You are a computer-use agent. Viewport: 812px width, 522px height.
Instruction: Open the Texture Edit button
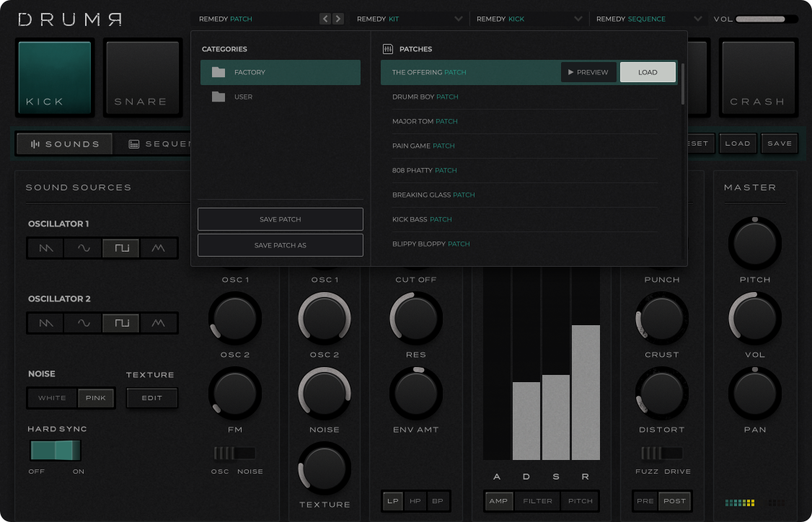coord(151,398)
